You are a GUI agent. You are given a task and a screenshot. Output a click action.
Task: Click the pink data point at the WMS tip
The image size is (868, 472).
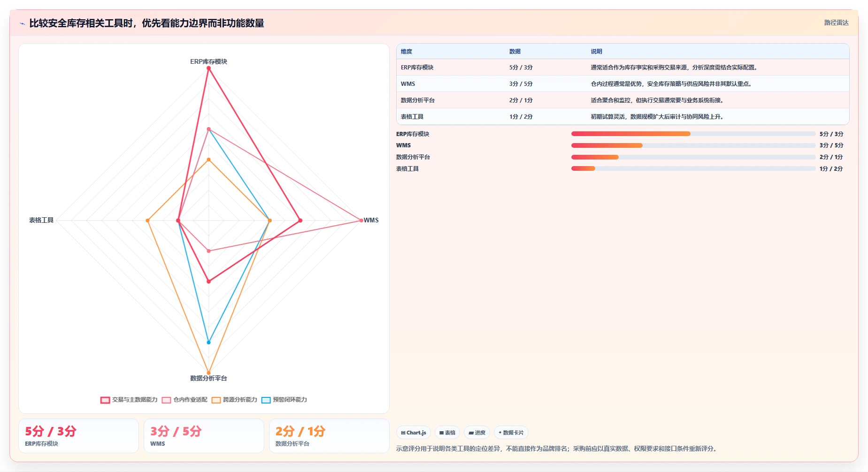tap(361, 220)
